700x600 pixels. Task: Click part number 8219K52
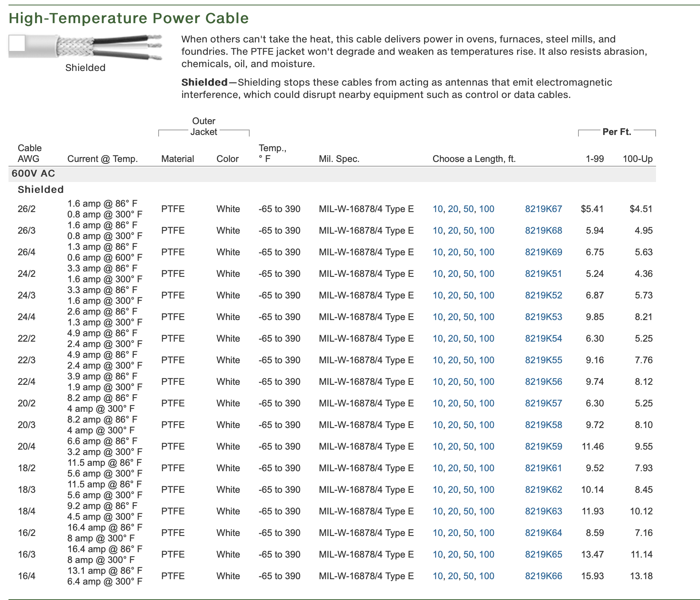click(x=543, y=295)
